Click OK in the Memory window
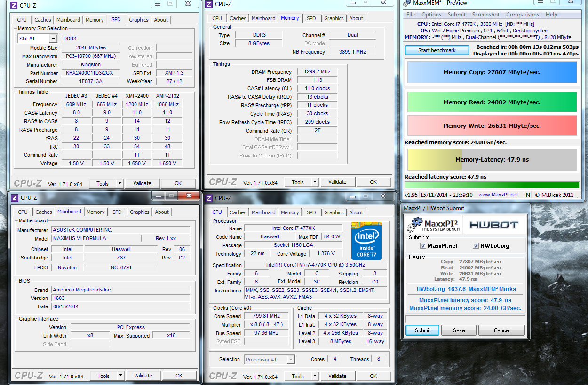The image size is (588, 385). 373,182
